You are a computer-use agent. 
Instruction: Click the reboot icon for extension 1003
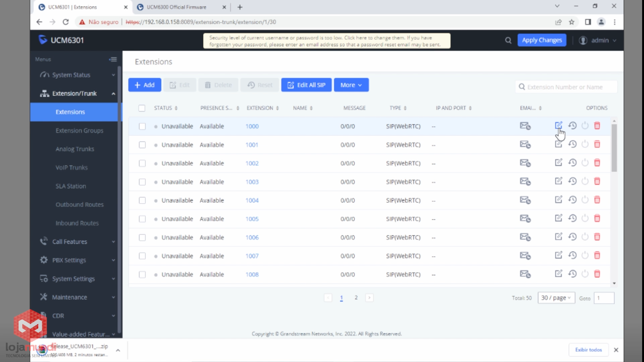click(585, 181)
